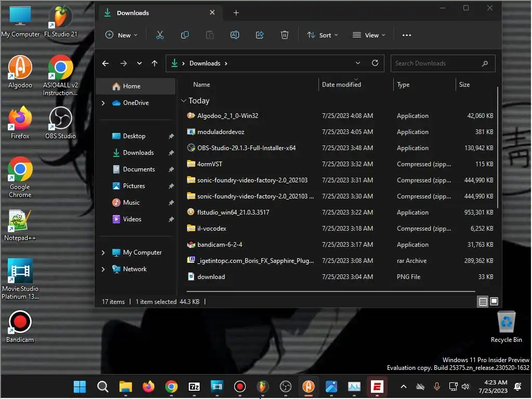Show hidden tray icons chevron
The width and height of the screenshot is (532, 399).
pos(403,387)
